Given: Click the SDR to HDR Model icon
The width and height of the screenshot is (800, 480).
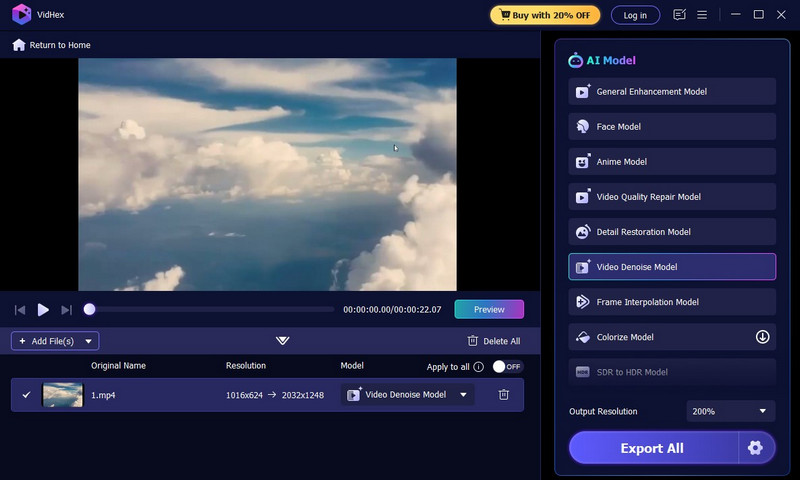Looking at the screenshot, I should (583, 372).
